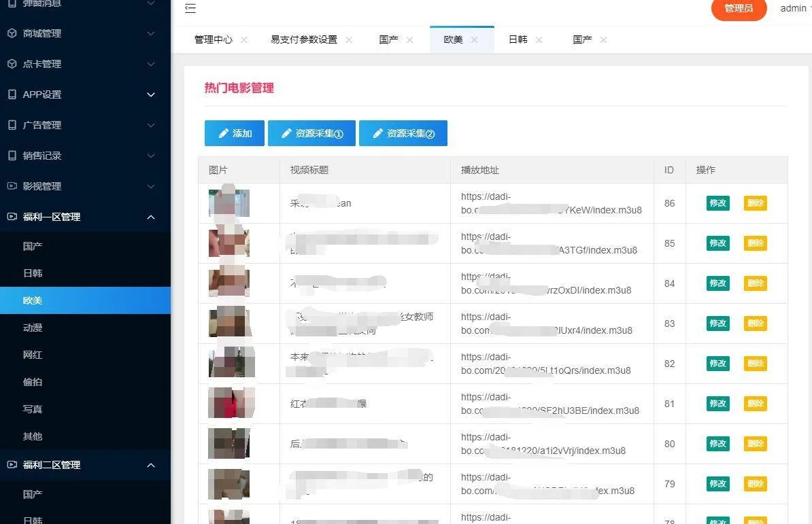812x524 pixels.
Task: Click the orange 管理员 badge
Action: (x=739, y=9)
